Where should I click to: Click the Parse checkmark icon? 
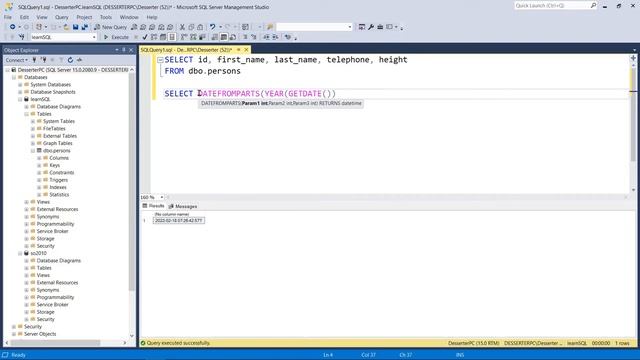pos(145,37)
